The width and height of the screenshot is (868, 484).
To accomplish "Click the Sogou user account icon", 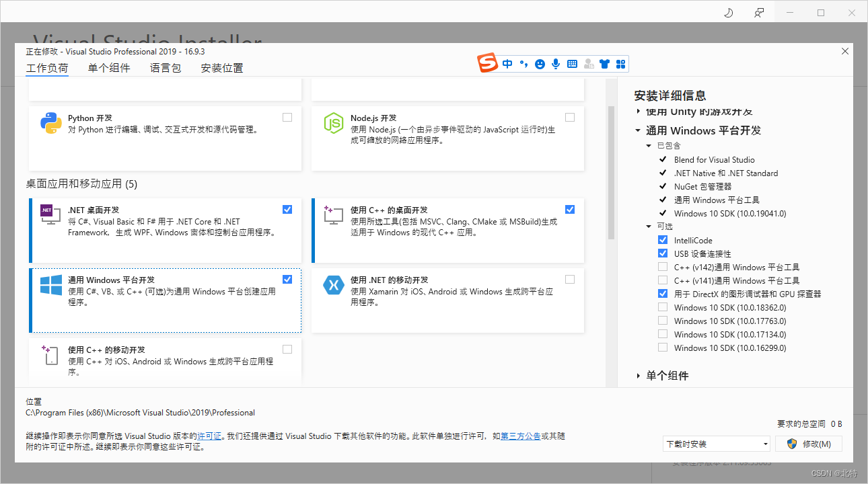I will (x=589, y=64).
